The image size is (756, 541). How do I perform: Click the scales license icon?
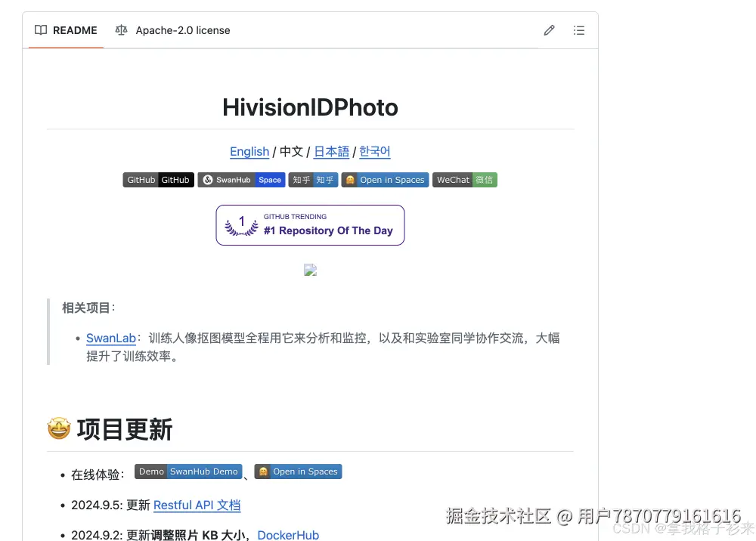(x=122, y=30)
